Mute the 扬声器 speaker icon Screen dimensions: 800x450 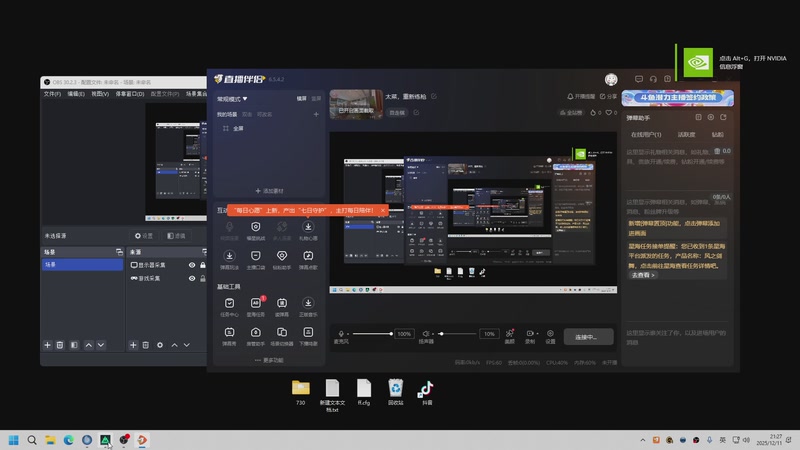pos(426,334)
